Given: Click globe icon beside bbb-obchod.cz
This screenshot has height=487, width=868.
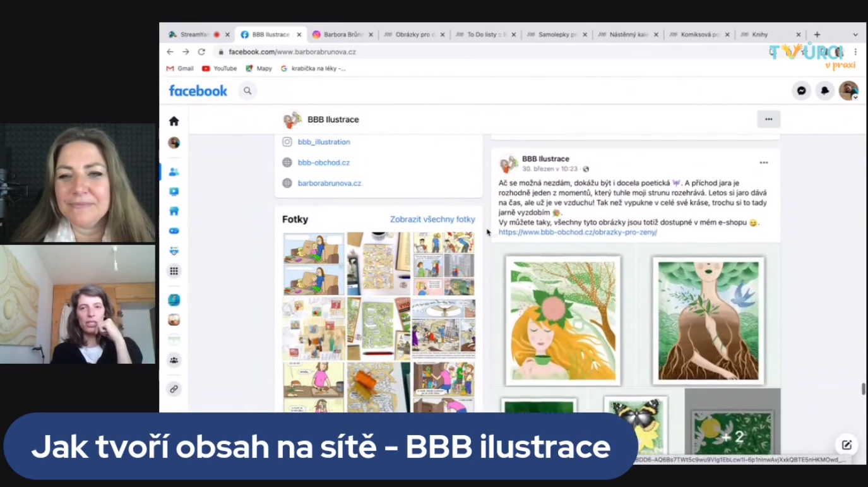Looking at the screenshot, I should [287, 162].
